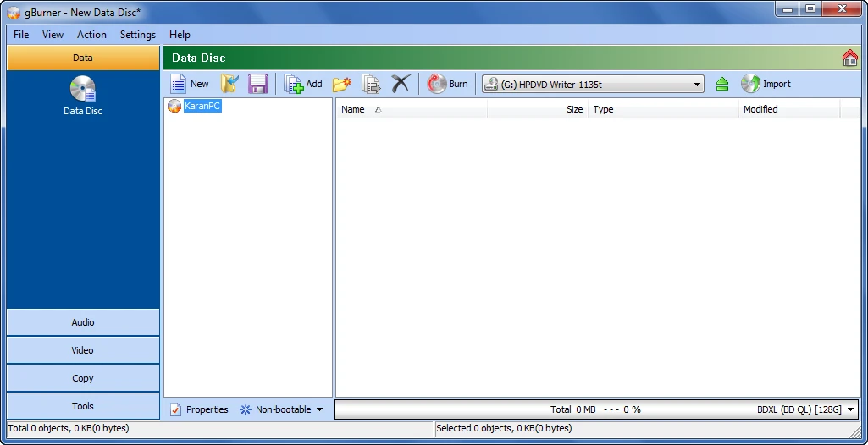
Task: Click the open project icon in toolbar
Action: 229,84
